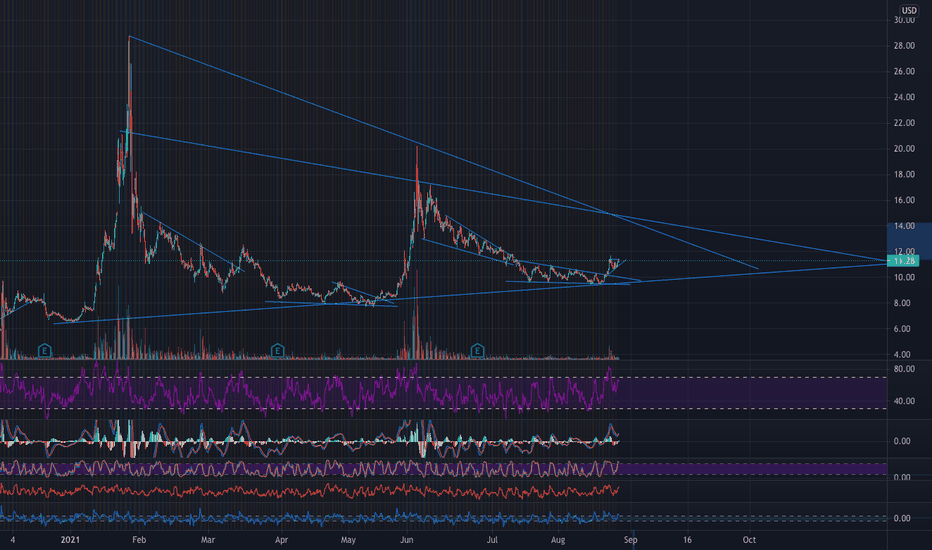Select the 18.00 price axis label
932x550 pixels.
[x=904, y=174]
